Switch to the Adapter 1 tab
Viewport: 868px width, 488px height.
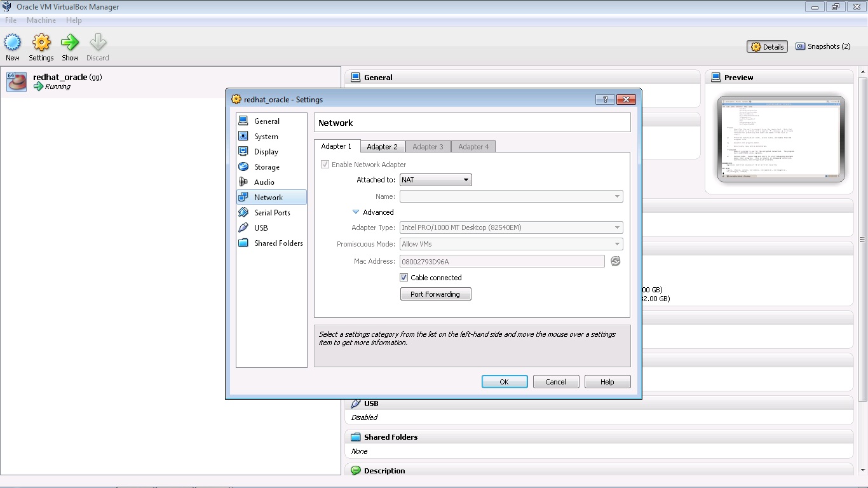point(337,146)
